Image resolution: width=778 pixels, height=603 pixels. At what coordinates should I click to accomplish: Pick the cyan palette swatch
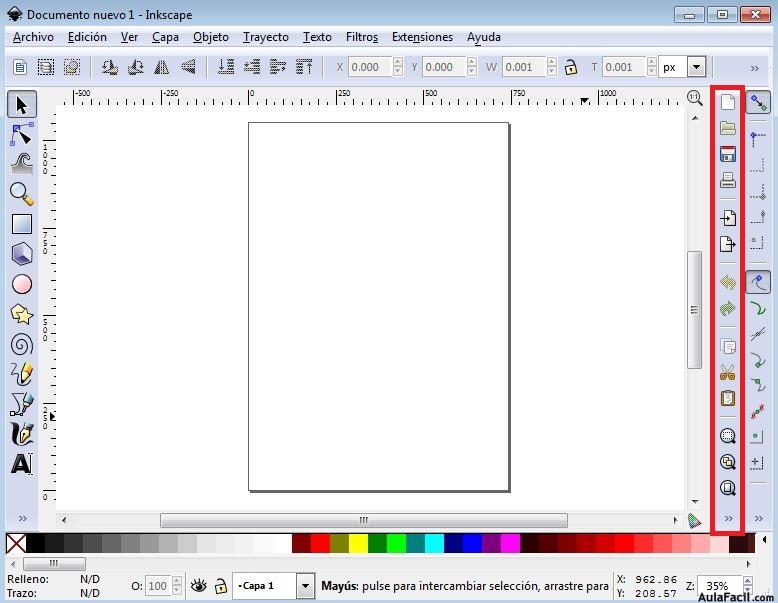(x=435, y=543)
